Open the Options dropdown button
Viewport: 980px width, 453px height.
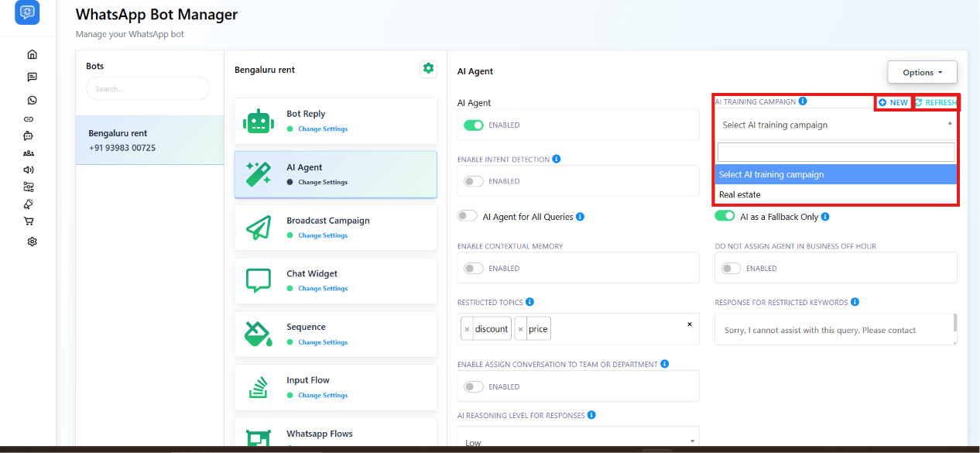pos(922,72)
